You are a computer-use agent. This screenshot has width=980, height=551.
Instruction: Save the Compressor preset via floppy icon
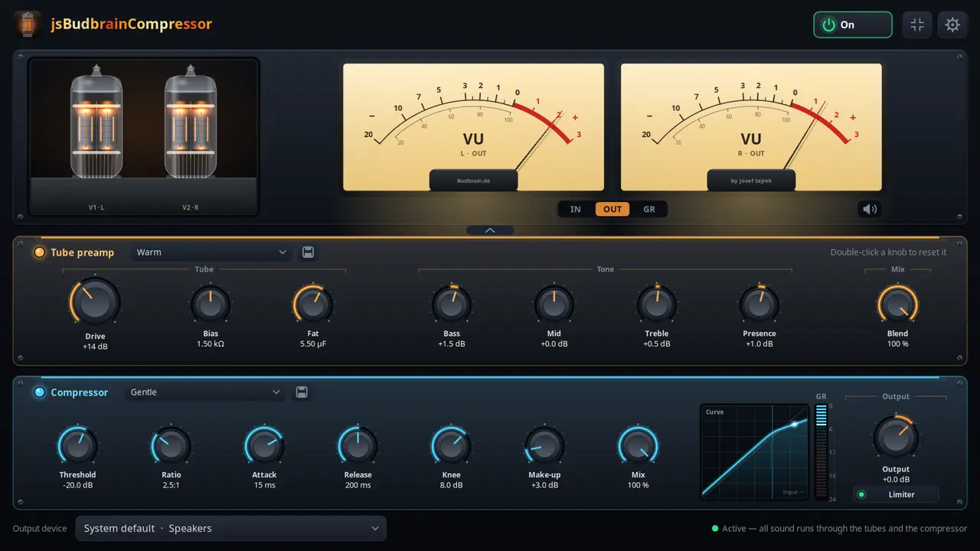(x=302, y=393)
